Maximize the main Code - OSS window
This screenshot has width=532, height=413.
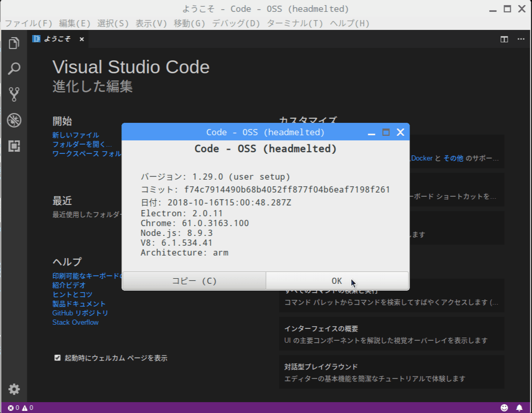tap(507, 9)
